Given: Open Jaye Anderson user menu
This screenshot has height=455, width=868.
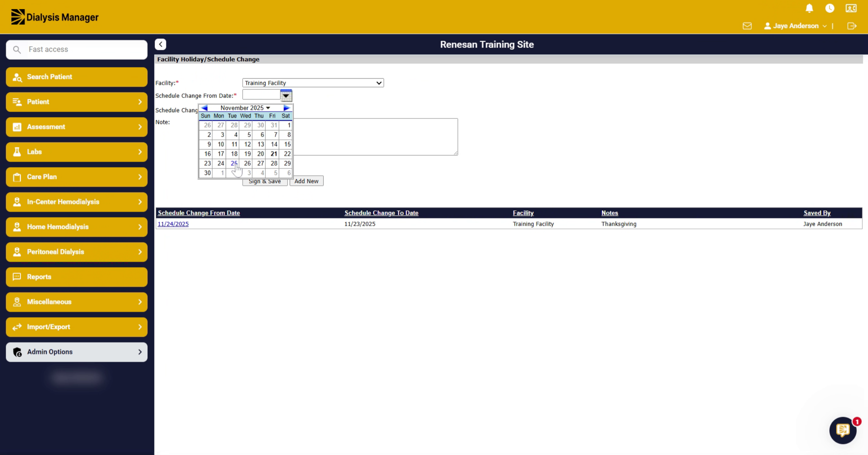Looking at the screenshot, I should click(796, 26).
